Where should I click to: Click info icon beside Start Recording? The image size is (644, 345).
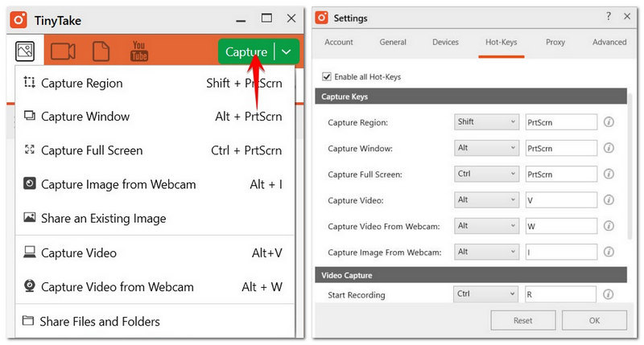609,294
